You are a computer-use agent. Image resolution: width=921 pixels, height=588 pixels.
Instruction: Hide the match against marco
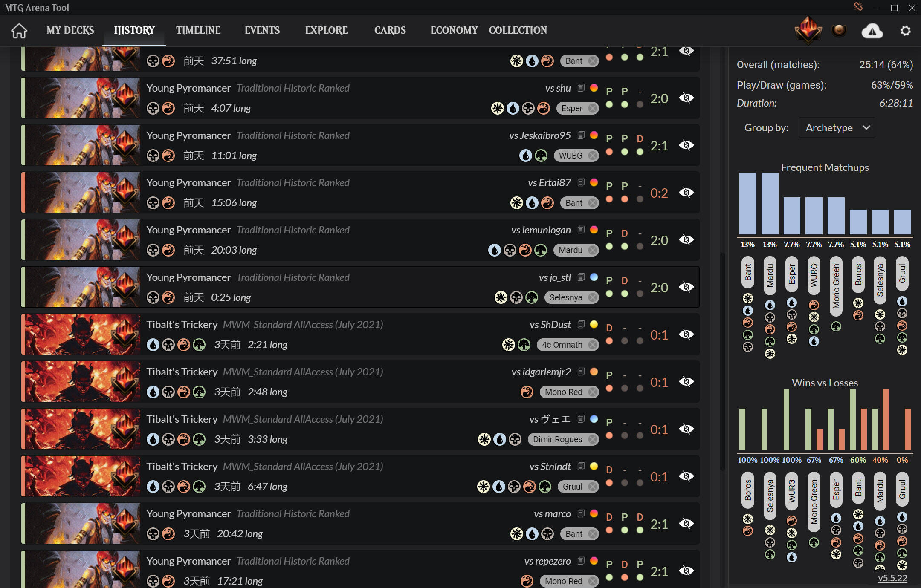pyautogui.click(x=686, y=524)
